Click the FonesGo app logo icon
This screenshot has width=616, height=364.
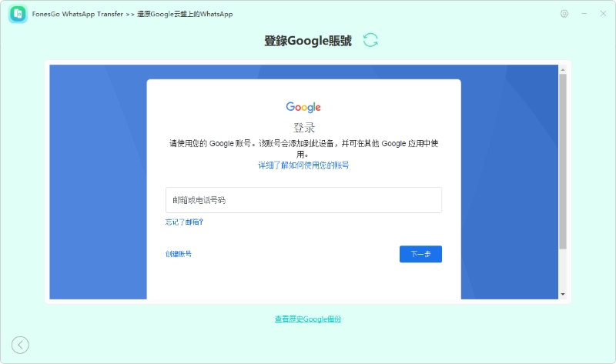18,14
